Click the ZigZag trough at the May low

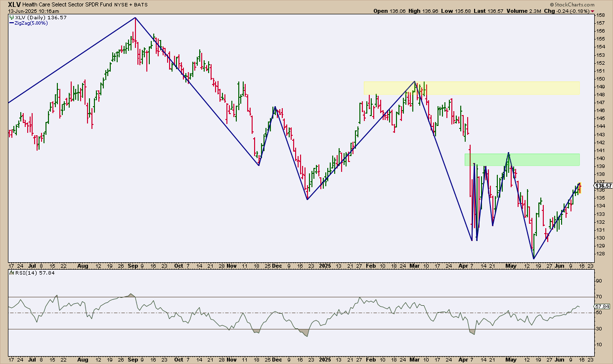[x=534, y=258]
